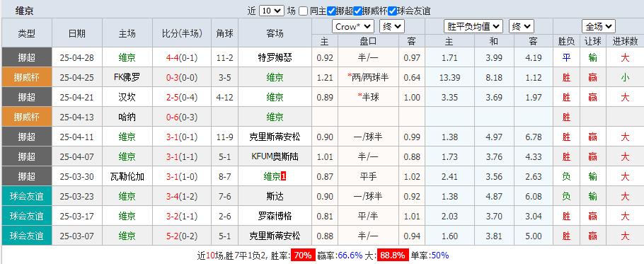The height and width of the screenshot is (264, 644).
Task: Click the 88.8% over rate badge
Action: point(392,255)
